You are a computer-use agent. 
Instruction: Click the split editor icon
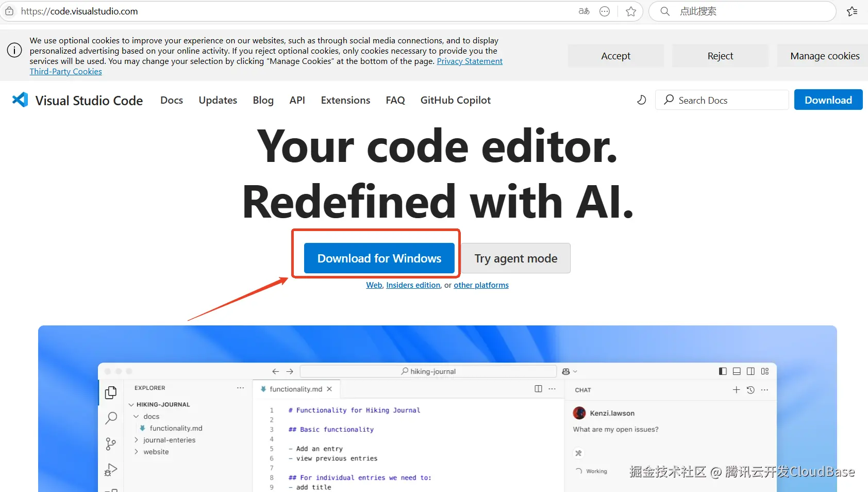(538, 389)
